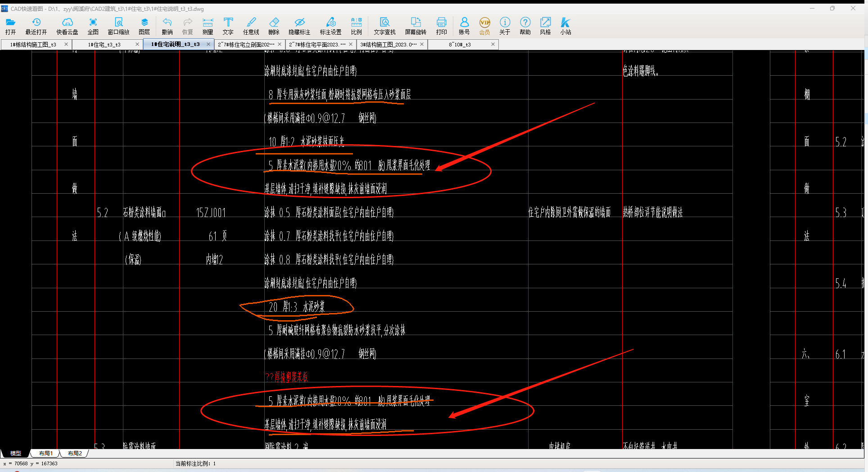Select the 布局1 layout tab
Image resolution: width=868 pixels, height=472 pixels.
pos(45,454)
